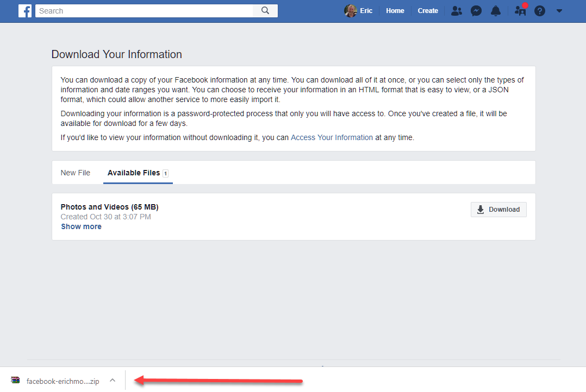
Task: Follow the Access Your Information link
Action: pos(332,137)
